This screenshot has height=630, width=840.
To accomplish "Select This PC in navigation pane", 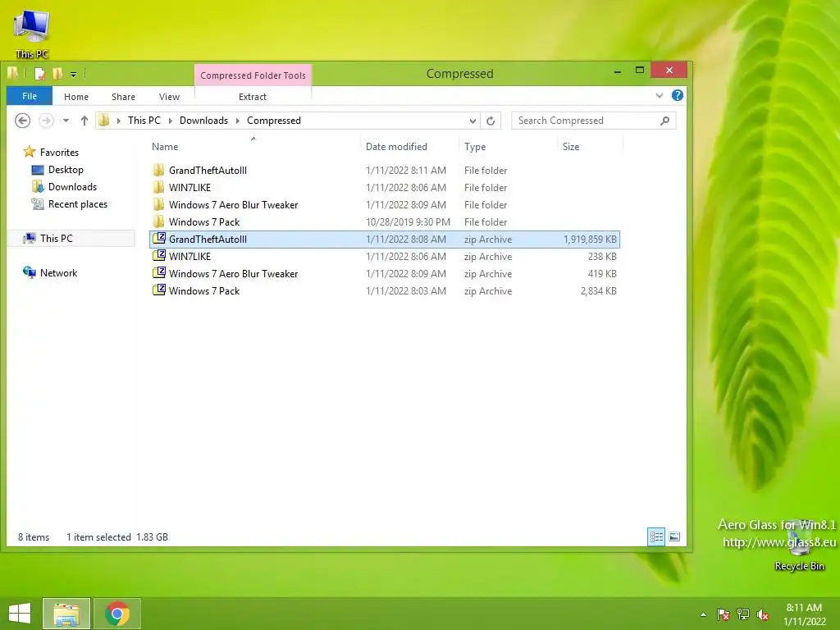I will coord(56,239).
